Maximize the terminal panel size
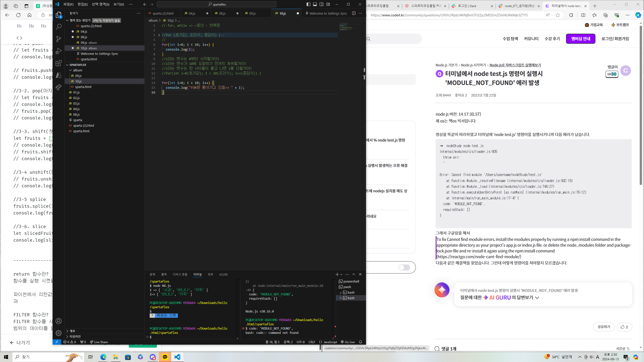The width and height of the screenshot is (644, 362). tap(354, 274)
